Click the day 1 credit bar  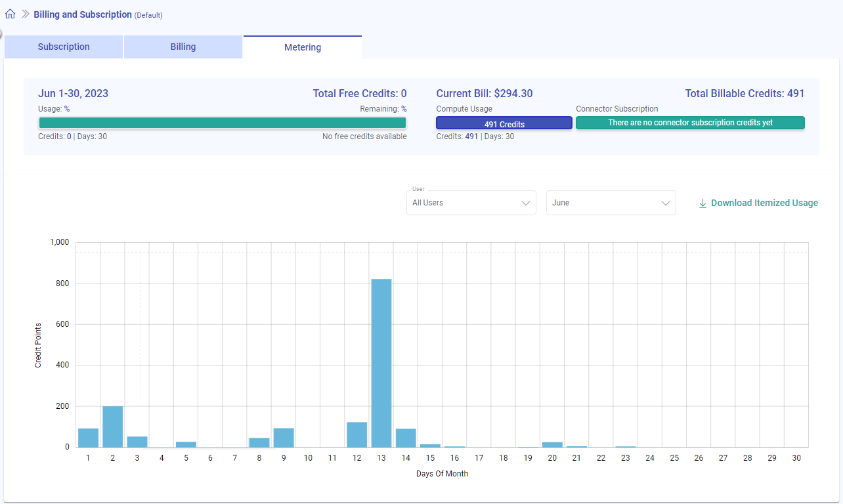point(88,438)
